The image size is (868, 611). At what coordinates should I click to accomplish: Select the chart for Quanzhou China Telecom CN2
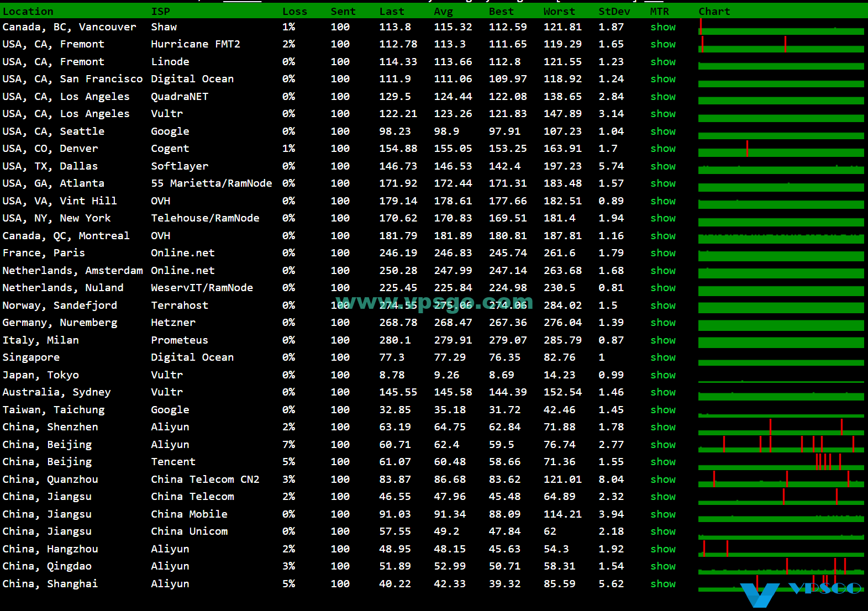pyautogui.click(x=781, y=479)
